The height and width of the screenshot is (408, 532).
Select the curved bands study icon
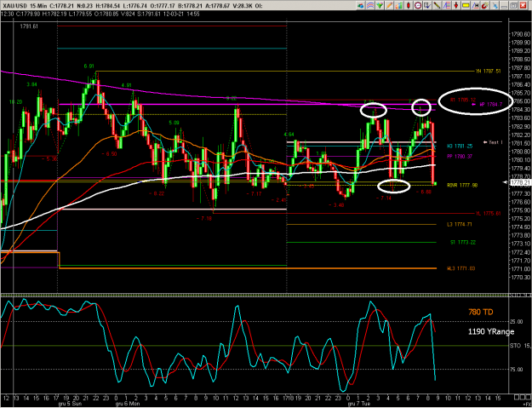pyautogui.click(x=370, y=5)
